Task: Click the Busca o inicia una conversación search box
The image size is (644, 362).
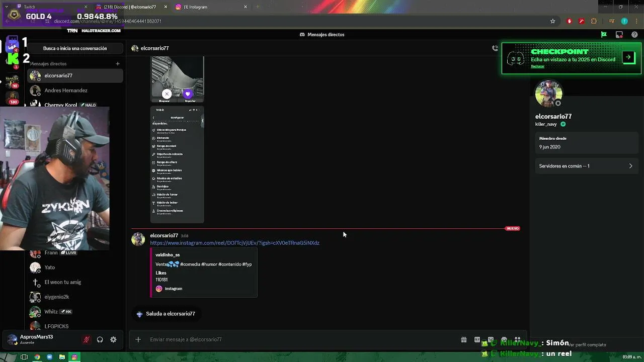Action: (x=75, y=48)
